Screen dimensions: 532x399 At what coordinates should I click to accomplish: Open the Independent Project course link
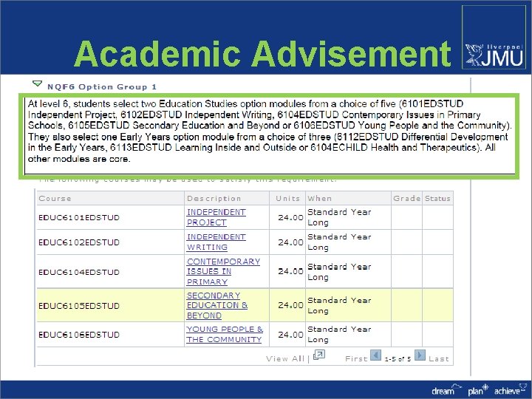point(216,217)
